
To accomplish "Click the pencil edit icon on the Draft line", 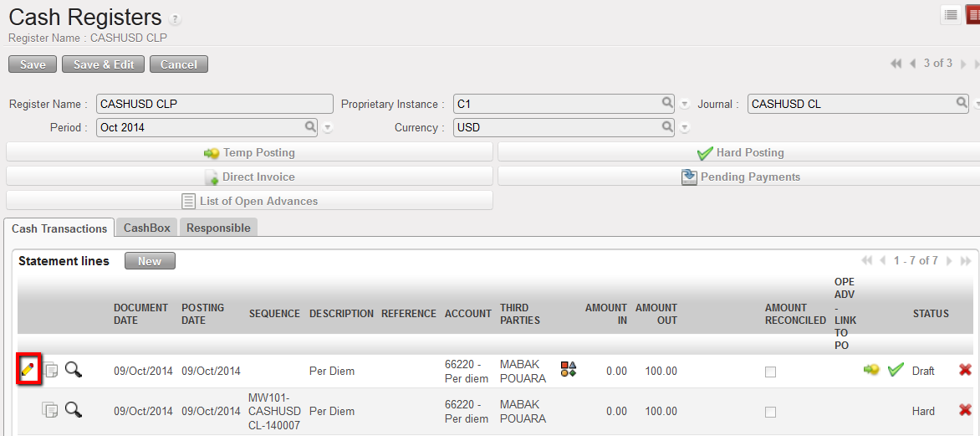I will point(28,370).
